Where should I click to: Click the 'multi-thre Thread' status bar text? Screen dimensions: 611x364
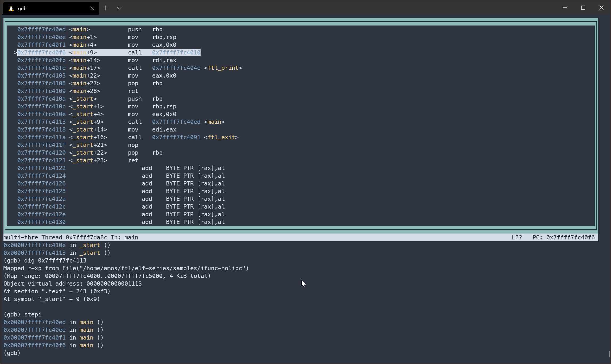[32, 238]
